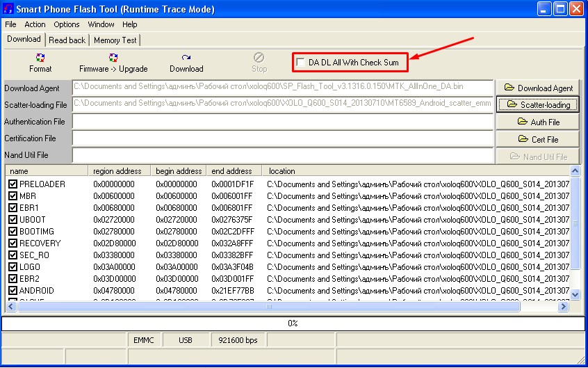Image resolution: width=588 pixels, height=368 pixels.
Task: Click the Firmware -> Upgrade icon
Action: [x=113, y=58]
